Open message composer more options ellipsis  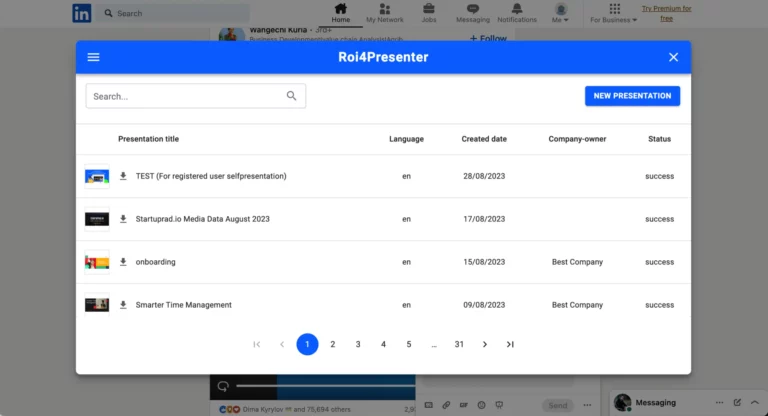point(587,405)
